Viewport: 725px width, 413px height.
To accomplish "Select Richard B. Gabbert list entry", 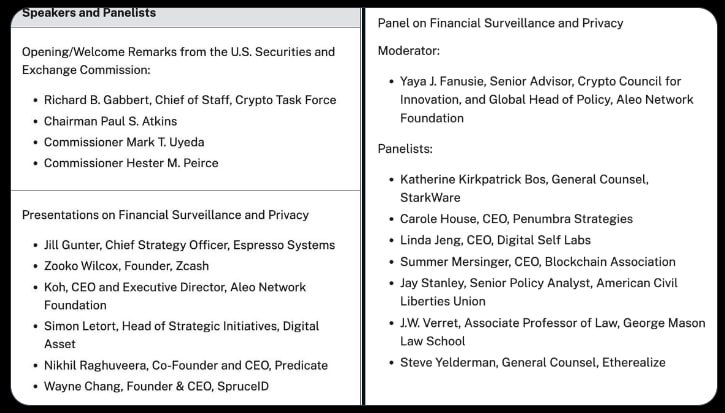I will click(x=189, y=100).
